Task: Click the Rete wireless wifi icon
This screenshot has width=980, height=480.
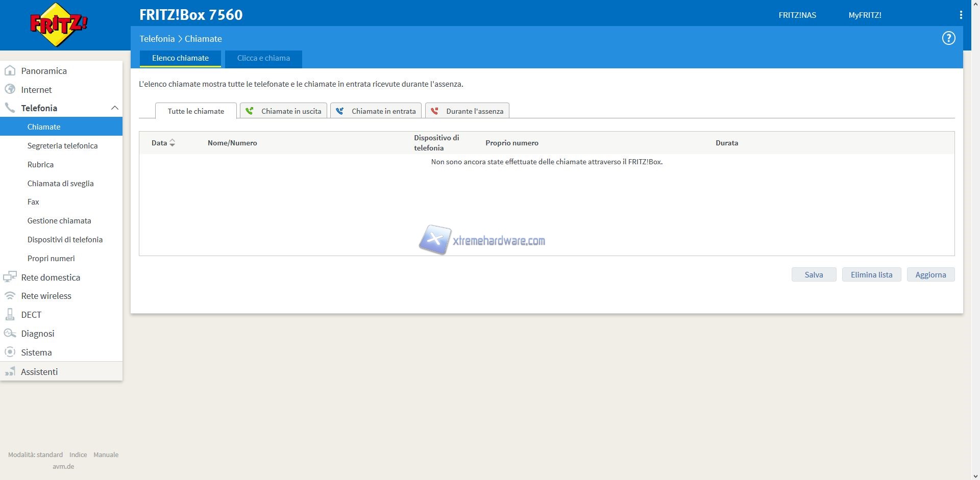Action: [x=10, y=296]
